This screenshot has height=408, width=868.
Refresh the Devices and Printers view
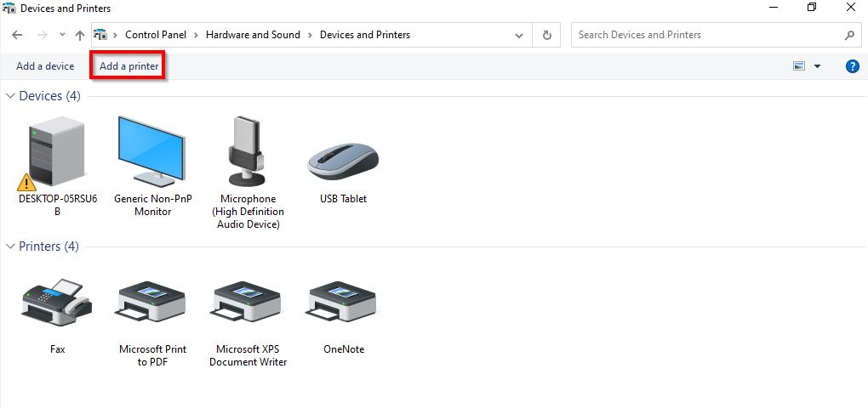(x=546, y=36)
